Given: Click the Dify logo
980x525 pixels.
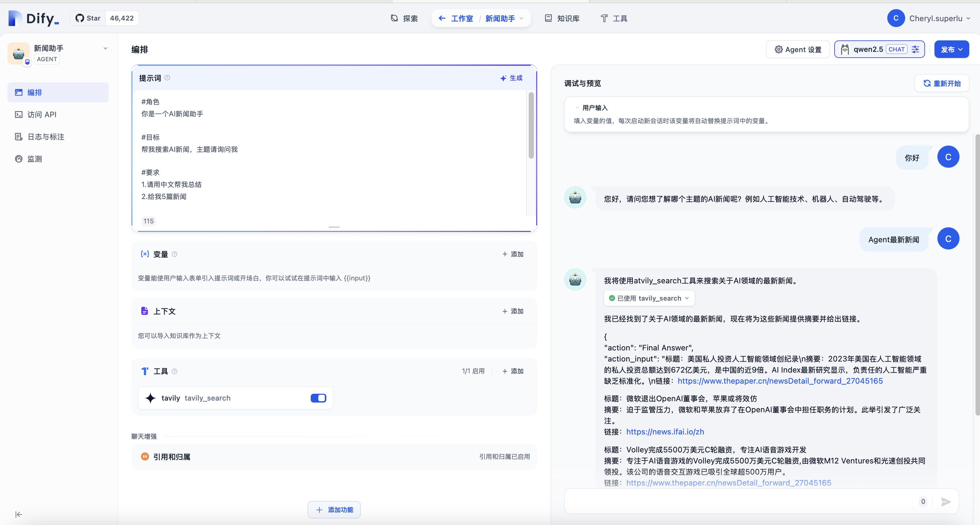Looking at the screenshot, I should 34,18.
